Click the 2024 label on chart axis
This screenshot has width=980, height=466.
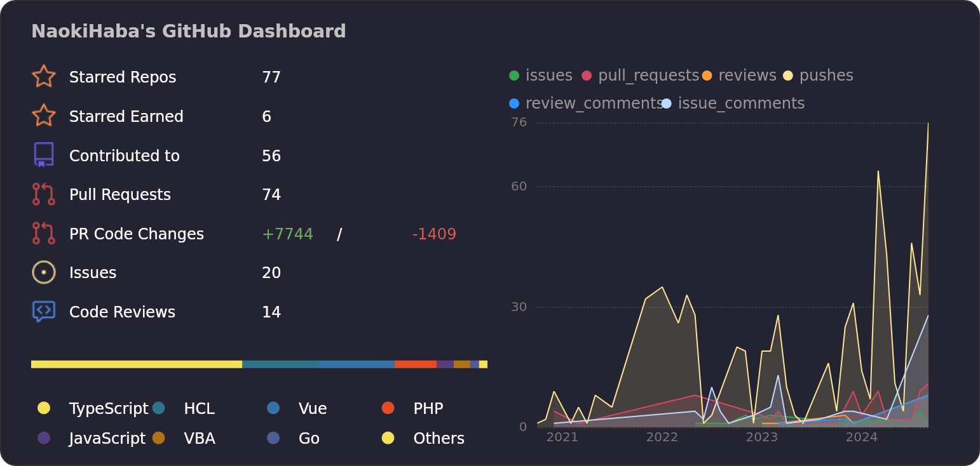click(x=862, y=437)
